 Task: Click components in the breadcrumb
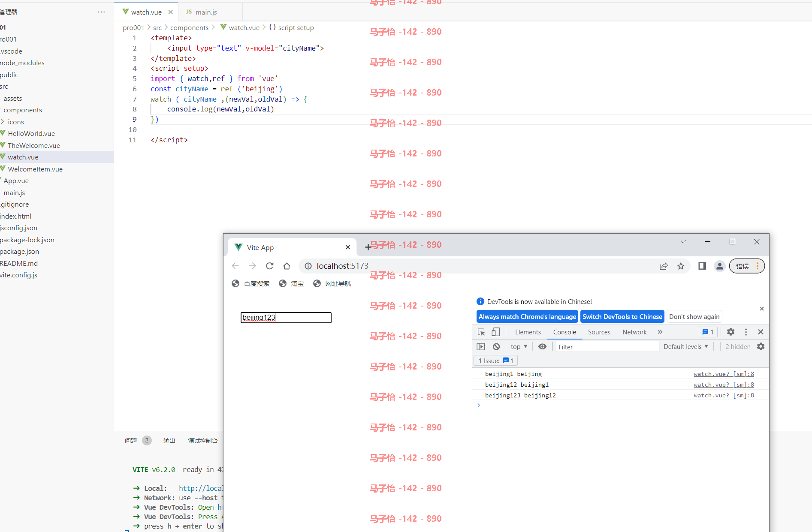(189, 27)
